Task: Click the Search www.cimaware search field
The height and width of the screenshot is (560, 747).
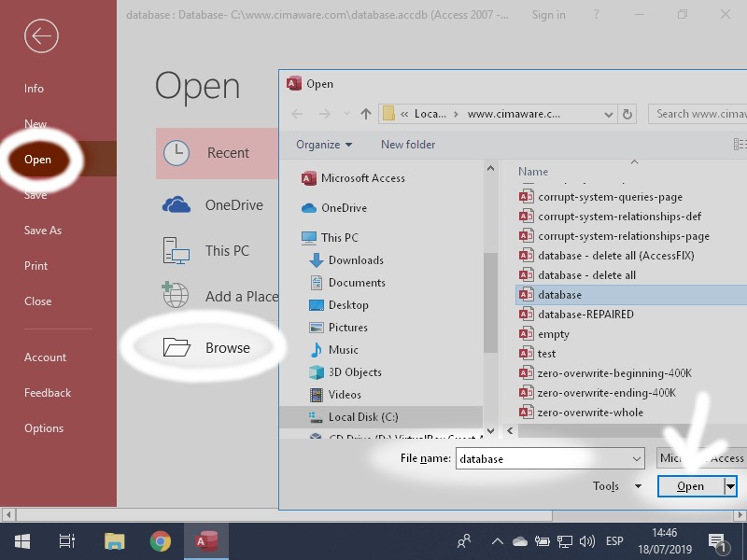Action: tap(698, 114)
